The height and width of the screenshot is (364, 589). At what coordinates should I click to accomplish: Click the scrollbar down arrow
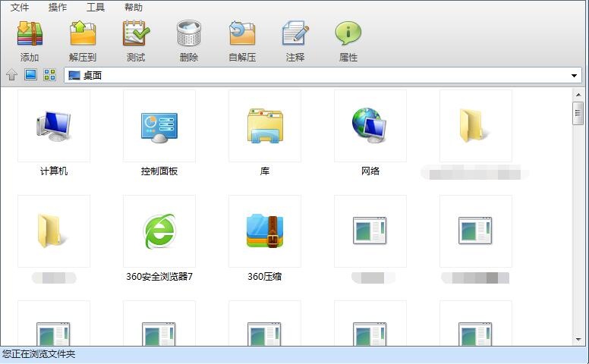click(578, 340)
